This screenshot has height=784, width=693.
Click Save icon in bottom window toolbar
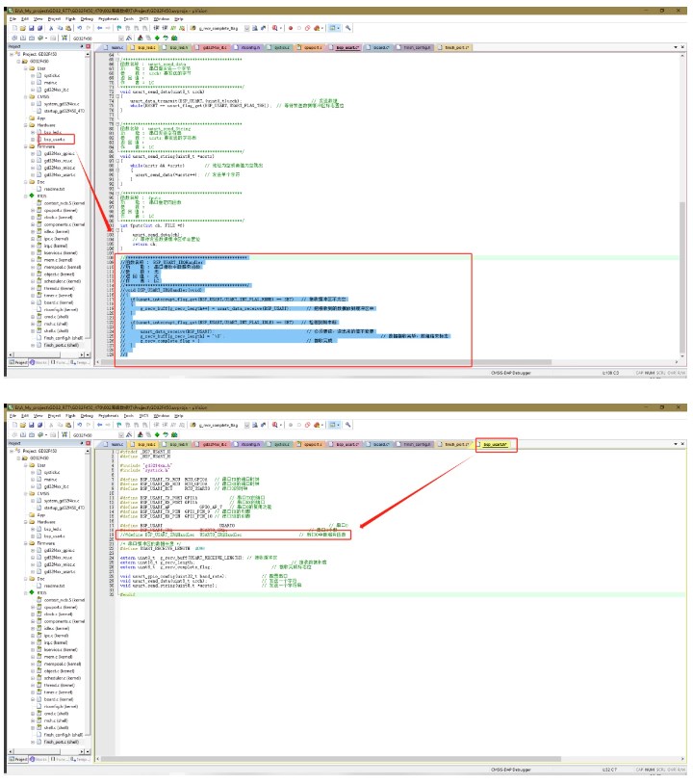click(x=31, y=425)
